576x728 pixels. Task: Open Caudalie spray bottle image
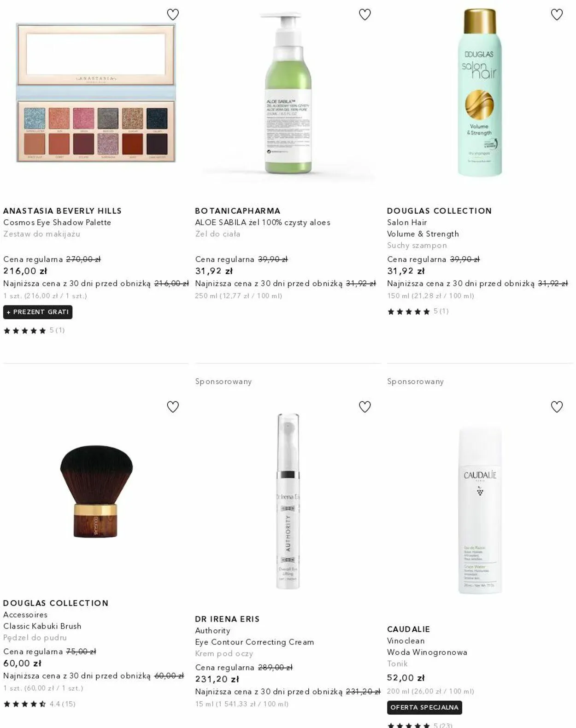[x=480, y=510]
